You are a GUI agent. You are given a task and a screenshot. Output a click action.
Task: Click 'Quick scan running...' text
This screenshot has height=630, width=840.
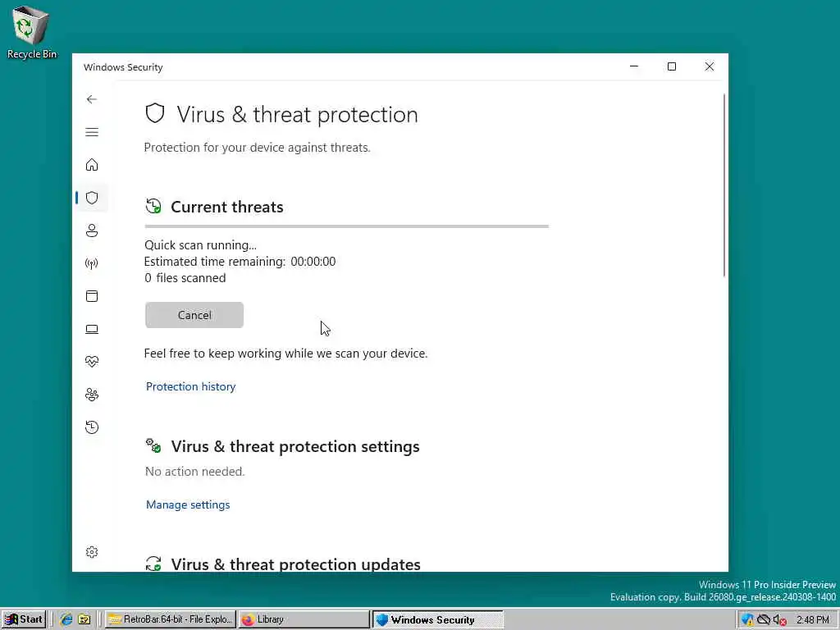200,244
